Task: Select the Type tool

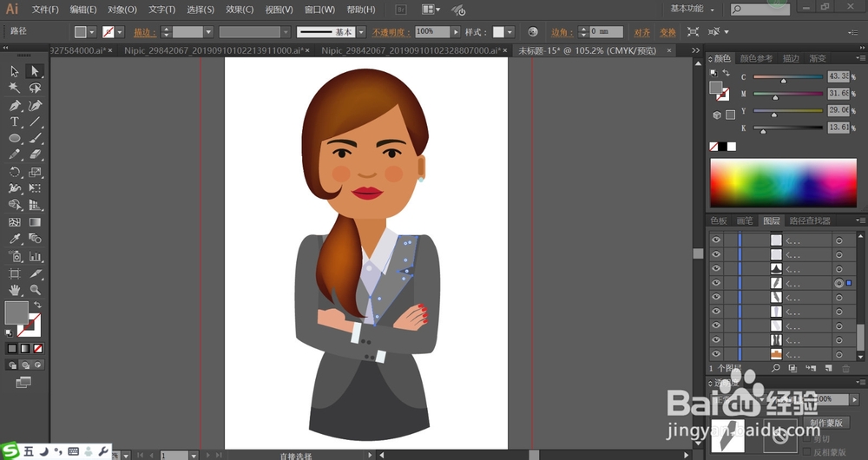Action: coord(15,122)
